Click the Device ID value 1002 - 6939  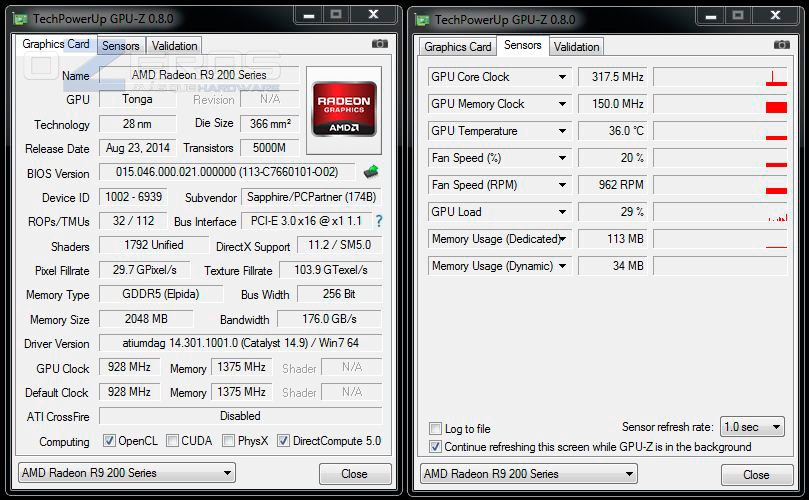[133, 197]
